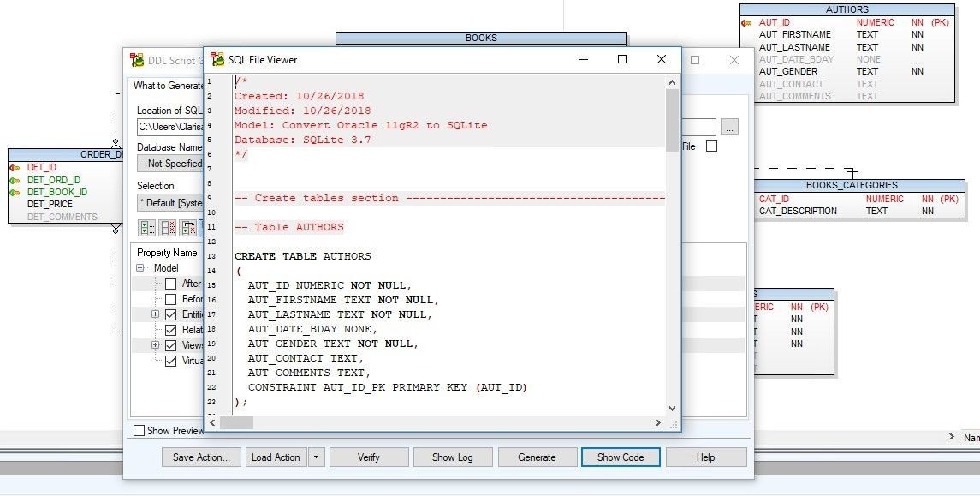Click DET_PRICE attribute in ORDER_DETAILS entity

pyautogui.click(x=50, y=204)
